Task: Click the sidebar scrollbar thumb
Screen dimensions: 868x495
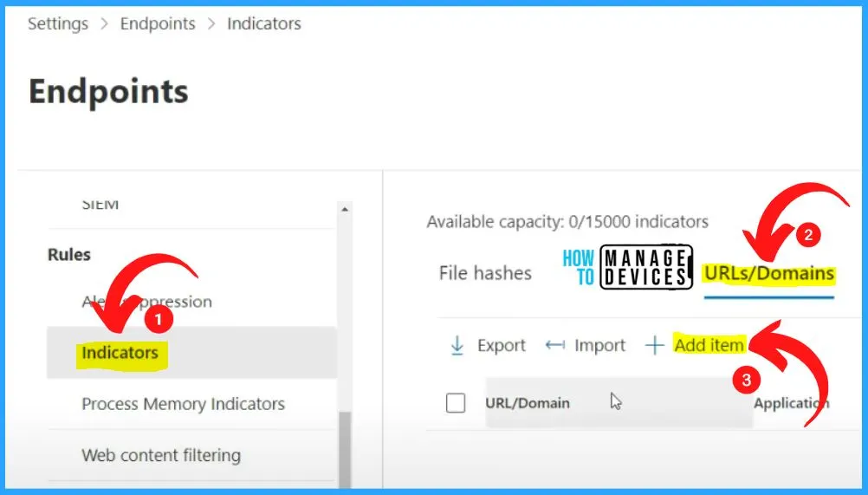Action: pos(345,450)
